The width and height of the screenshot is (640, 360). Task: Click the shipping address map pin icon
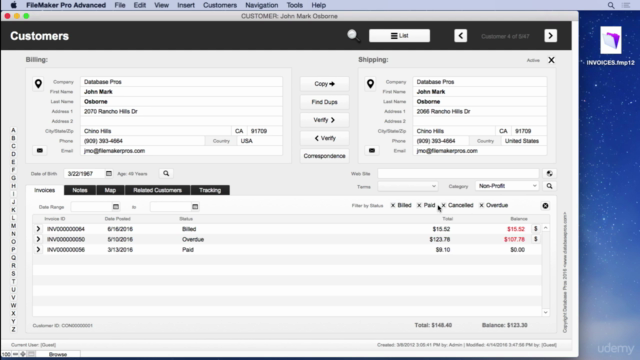click(x=370, y=84)
